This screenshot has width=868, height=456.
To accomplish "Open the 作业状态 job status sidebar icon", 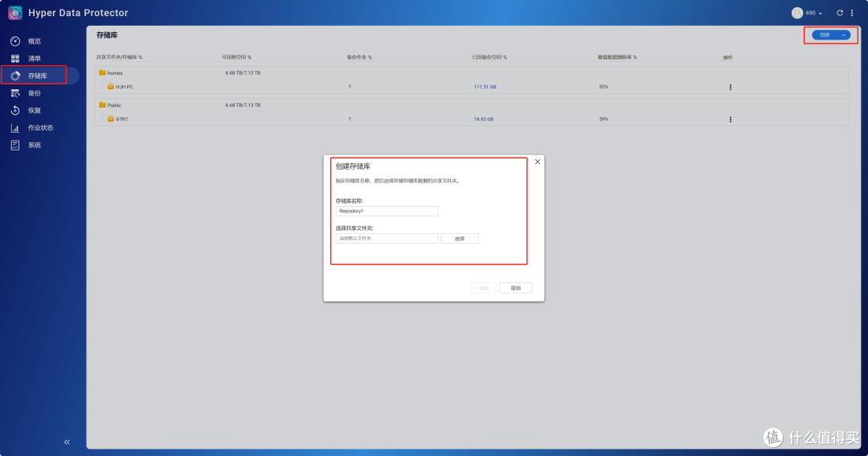I will click(15, 128).
